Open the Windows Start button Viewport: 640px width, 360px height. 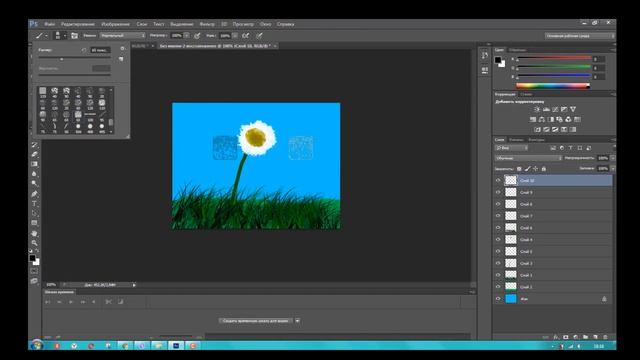pyautogui.click(x=37, y=345)
